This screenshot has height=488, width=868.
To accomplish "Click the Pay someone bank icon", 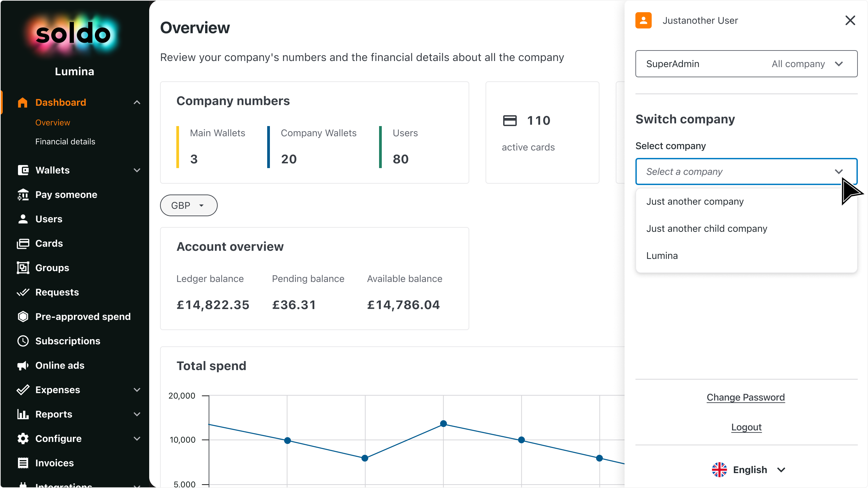I will tap(23, 195).
